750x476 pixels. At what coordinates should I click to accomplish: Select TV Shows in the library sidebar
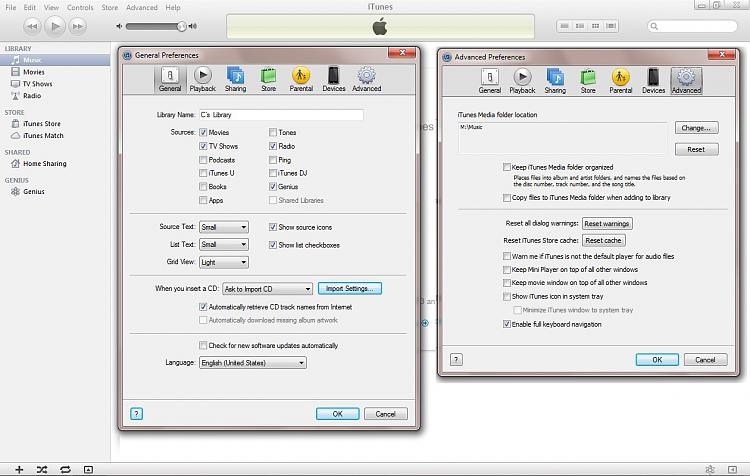pyautogui.click(x=37, y=84)
